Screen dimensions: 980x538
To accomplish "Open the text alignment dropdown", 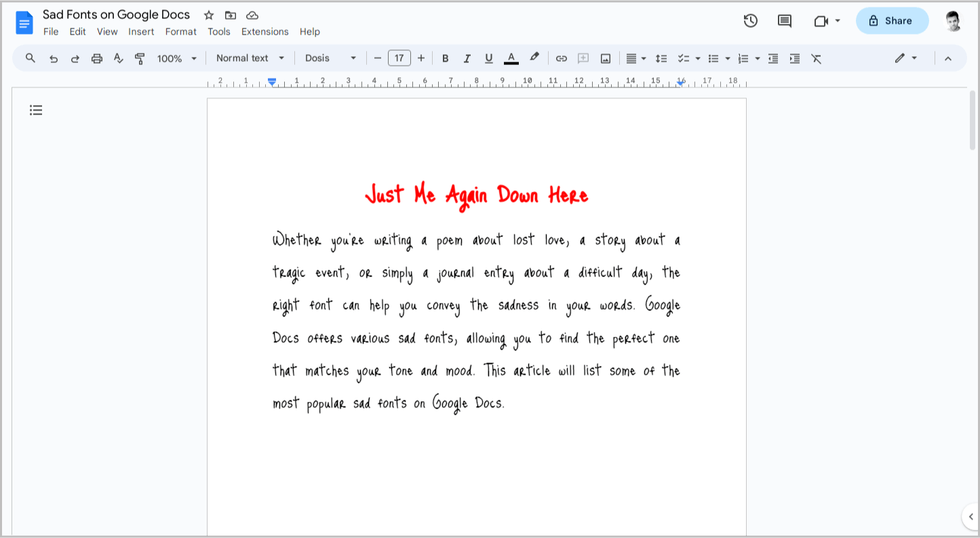I will (x=635, y=59).
